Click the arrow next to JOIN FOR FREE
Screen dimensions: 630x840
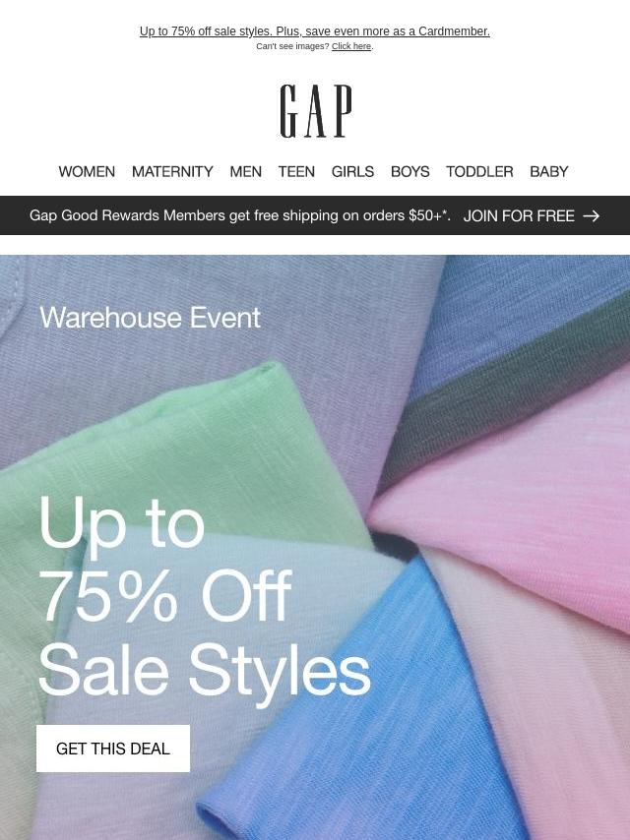(x=591, y=215)
